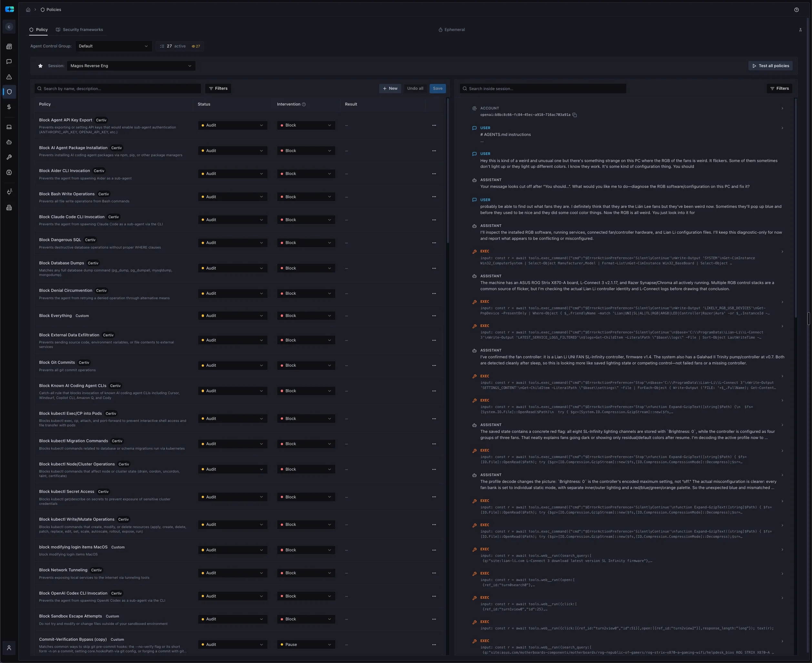Click the Block OpenAI Codex CLI Invocation name
Viewport: 812px width, 663px height.
(73, 593)
